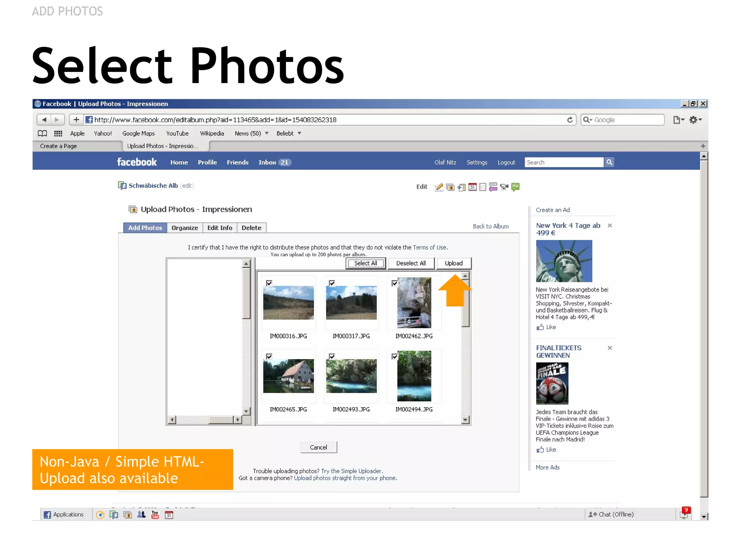Click the green quote bubble icon
The width and height of the screenshot is (747, 560).
tap(515, 187)
